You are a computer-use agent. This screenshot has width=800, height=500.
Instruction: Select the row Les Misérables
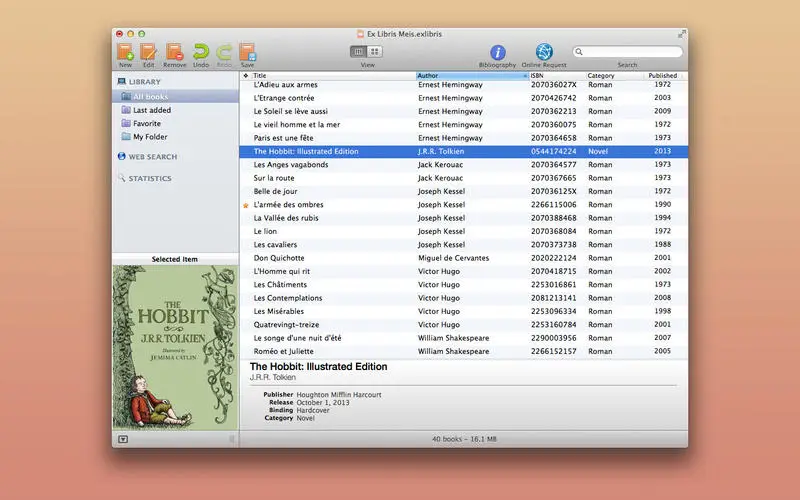pos(463,311)
